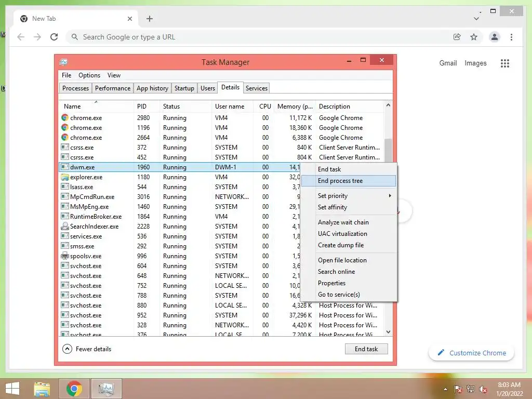
Task: Click the Action Center flag tray icon
Action: click(458, 389)
